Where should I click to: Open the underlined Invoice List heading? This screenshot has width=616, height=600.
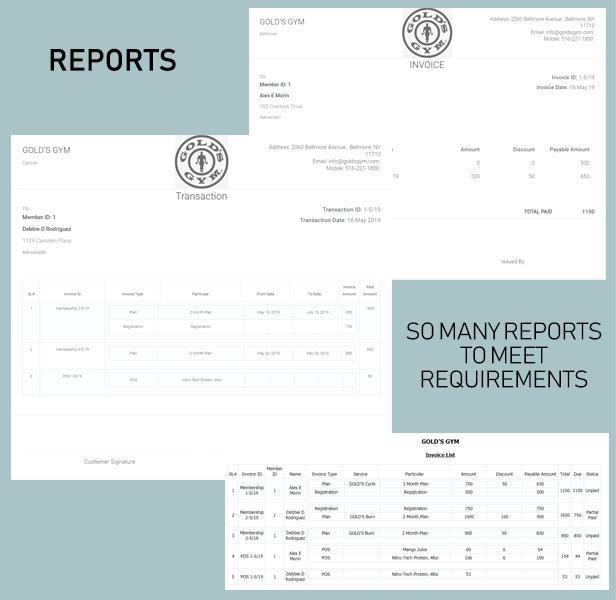point(440,455)
